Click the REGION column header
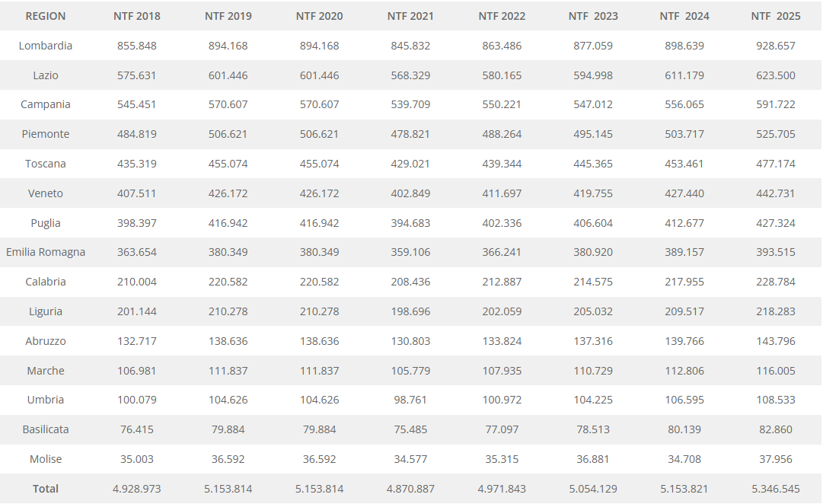Viewport: 823px width, 504px height. [46, 16]
